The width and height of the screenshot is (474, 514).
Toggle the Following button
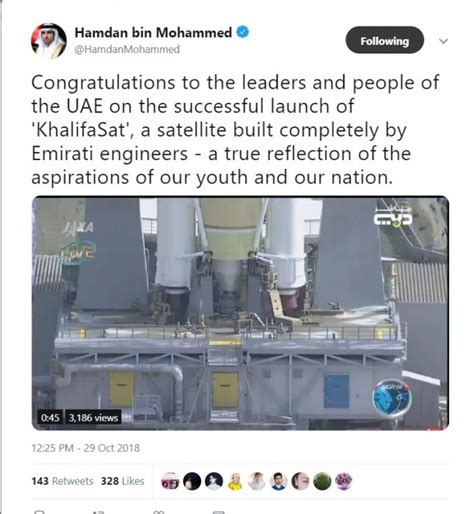[385, 40]
